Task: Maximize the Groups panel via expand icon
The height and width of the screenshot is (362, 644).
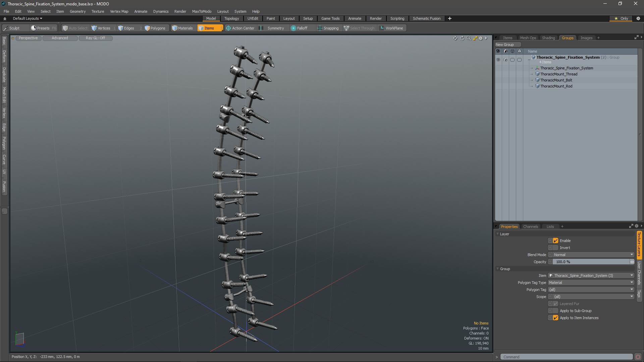Action: 636,38
